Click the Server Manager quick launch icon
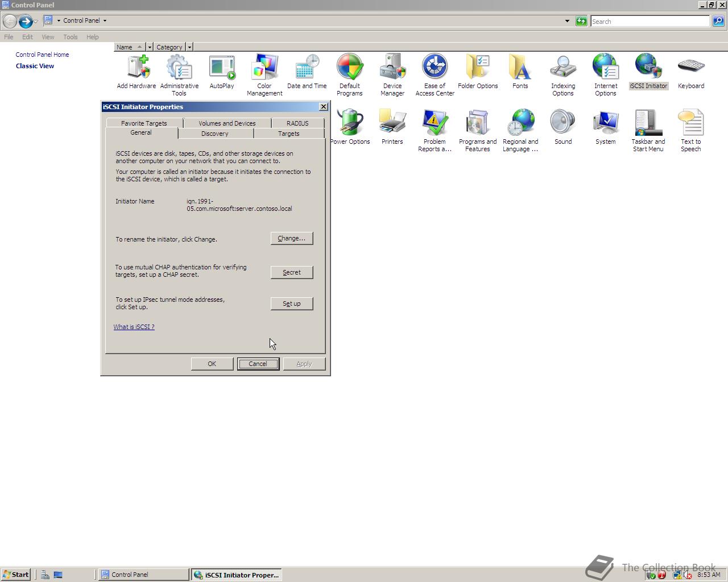The width and height of the screenshot is (728, 582). (x=45, y=575)
